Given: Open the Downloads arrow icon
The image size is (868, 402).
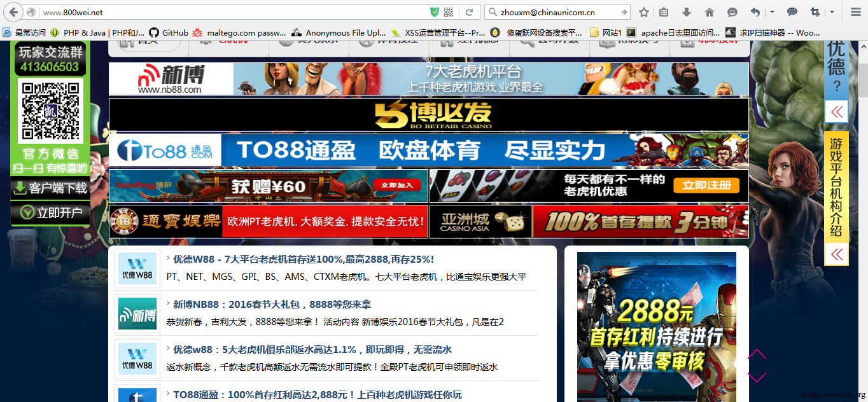Looking at the screenshot, I should (687, 12).
